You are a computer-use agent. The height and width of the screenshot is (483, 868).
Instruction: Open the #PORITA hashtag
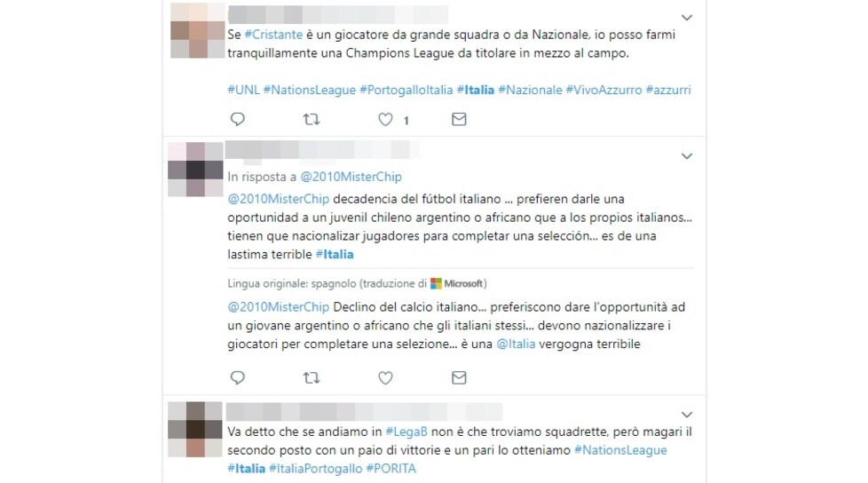(x=391, y=469)
